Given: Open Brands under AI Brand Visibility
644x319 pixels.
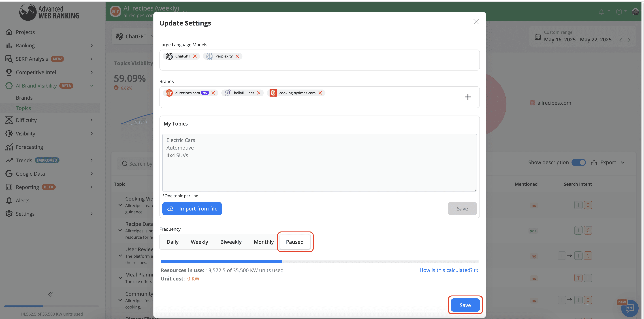Looking at the screenshot, I should coord(24,98).
